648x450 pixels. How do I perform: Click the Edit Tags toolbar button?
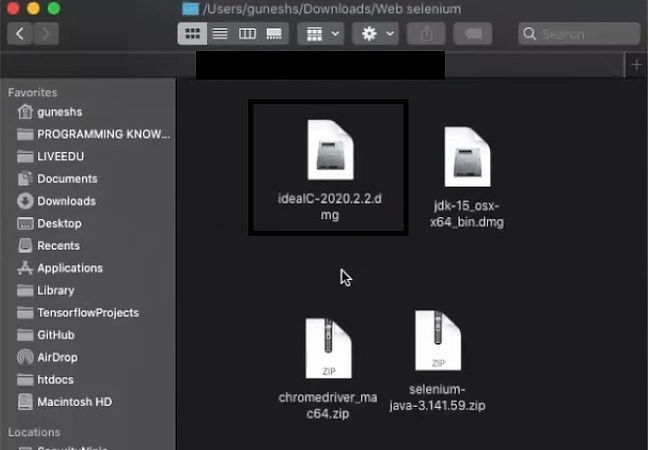(473, 33)
